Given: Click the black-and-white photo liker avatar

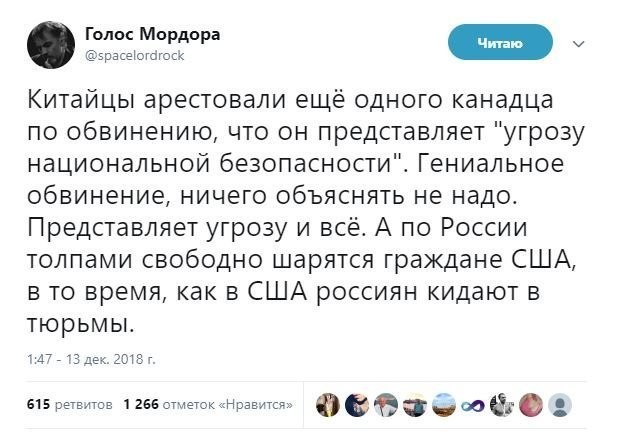Looking at the screenshot, I should 503,404.
